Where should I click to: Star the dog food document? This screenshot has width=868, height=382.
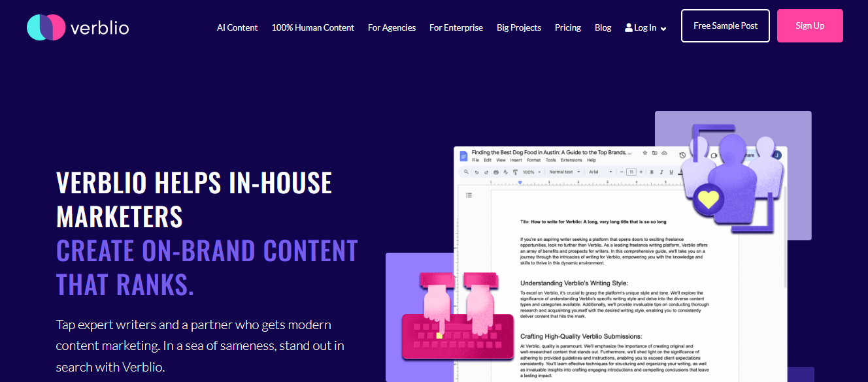click(x=644, y=153)
